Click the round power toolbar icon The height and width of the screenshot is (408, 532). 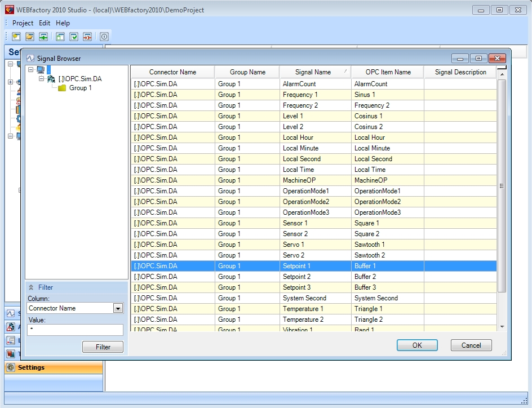click(104, 37)
